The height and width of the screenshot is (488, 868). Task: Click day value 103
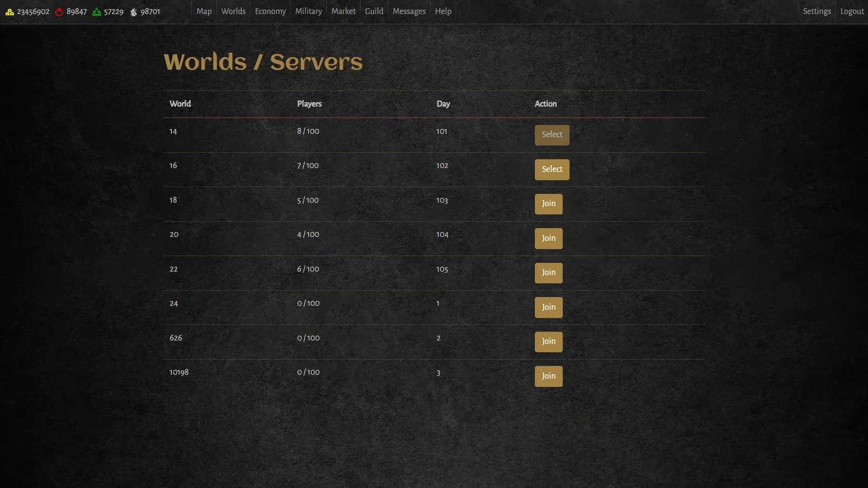[442, 200]
